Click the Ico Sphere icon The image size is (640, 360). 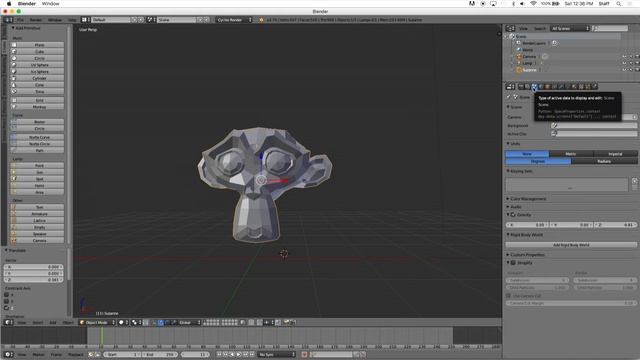coord(14,71)
